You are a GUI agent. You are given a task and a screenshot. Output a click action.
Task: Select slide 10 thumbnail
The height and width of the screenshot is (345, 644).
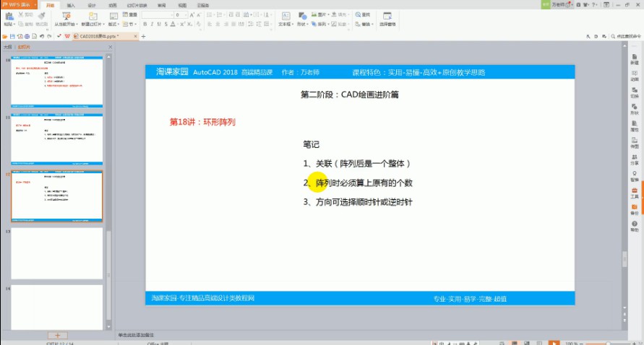56,82
